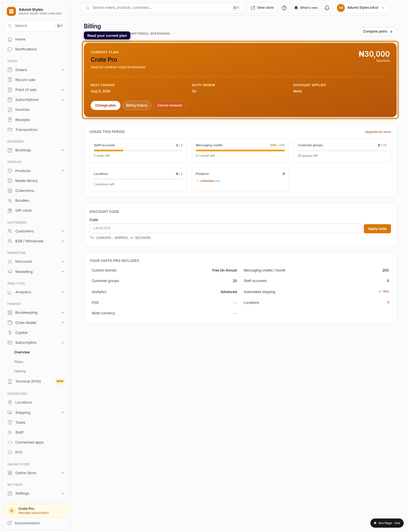Viewport: 408px width, 532px height.
Task: Click the Compare plans button
Action: (378, 31)
